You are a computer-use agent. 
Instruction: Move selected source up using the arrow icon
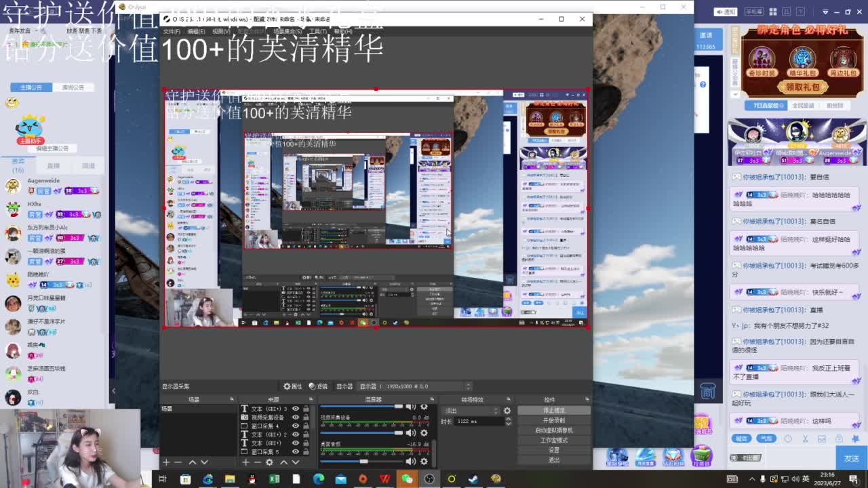(x=283, y=462)
